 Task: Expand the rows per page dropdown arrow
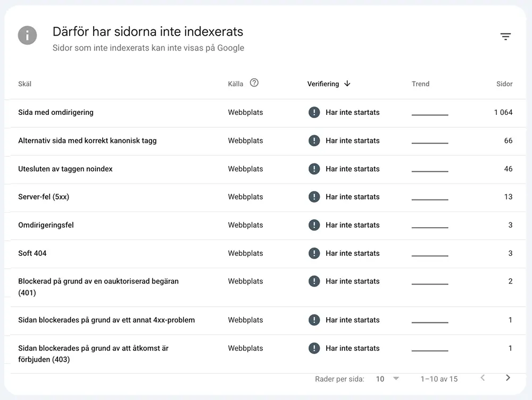[396, 379]
